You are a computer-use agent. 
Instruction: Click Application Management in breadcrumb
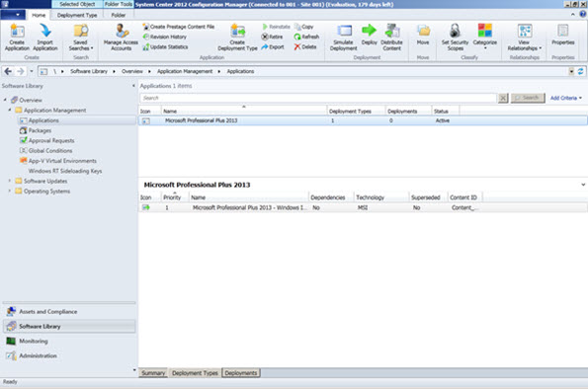click(185, 71)
